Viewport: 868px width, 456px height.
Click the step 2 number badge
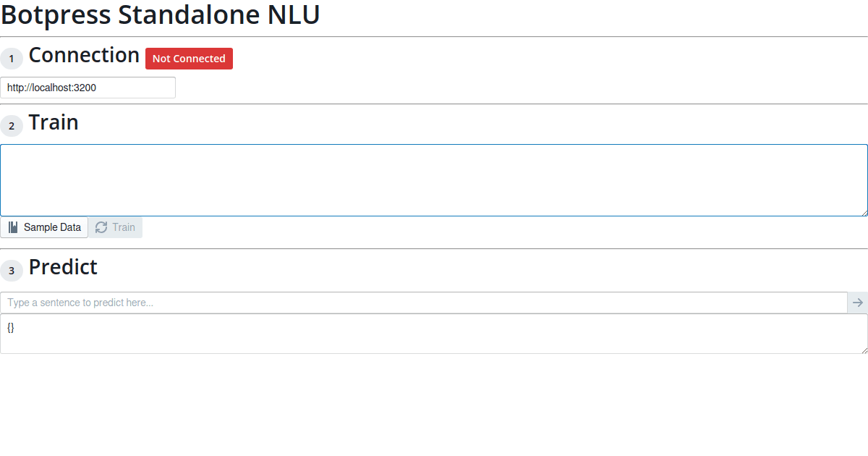pyautogui.click(x=12, y=126)
